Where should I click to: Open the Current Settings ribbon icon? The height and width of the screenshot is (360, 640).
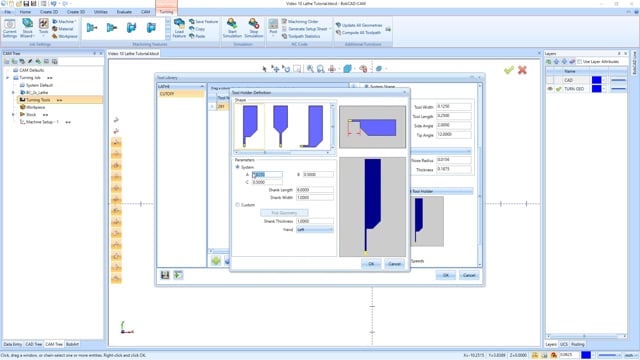click(10, 28)
